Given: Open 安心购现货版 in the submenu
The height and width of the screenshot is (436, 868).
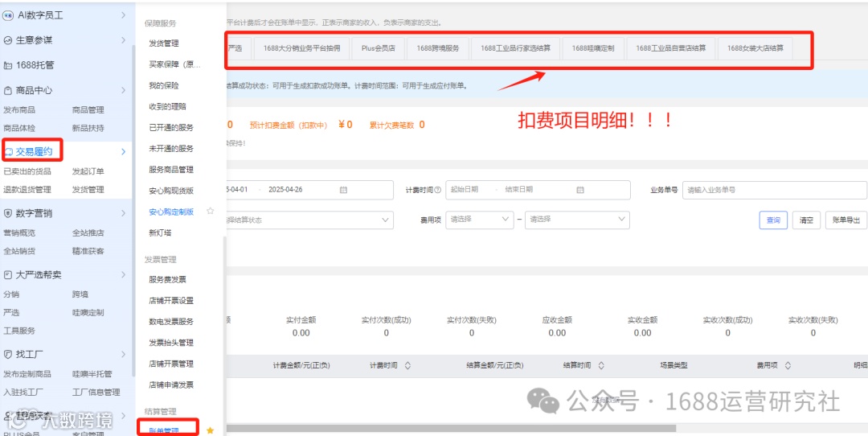Looking at the screenshot, I should [171, 191].
